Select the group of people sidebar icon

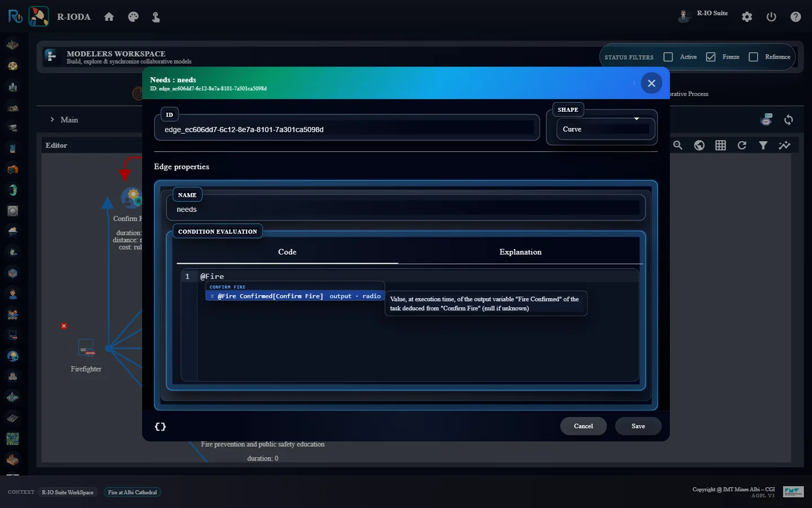[12, 315]
